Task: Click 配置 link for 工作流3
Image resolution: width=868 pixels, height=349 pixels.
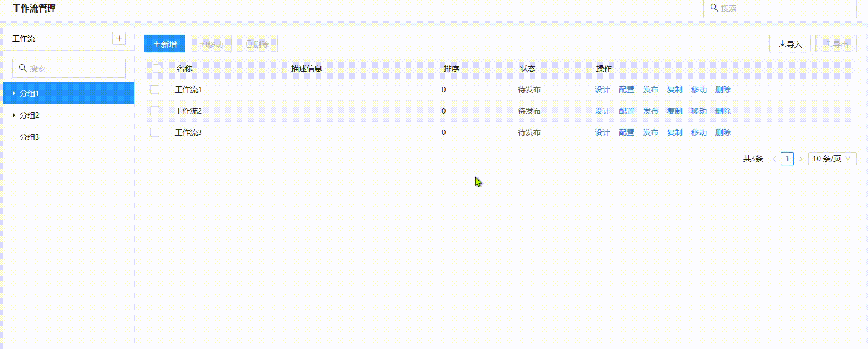Action: click(x=626, y=132)
